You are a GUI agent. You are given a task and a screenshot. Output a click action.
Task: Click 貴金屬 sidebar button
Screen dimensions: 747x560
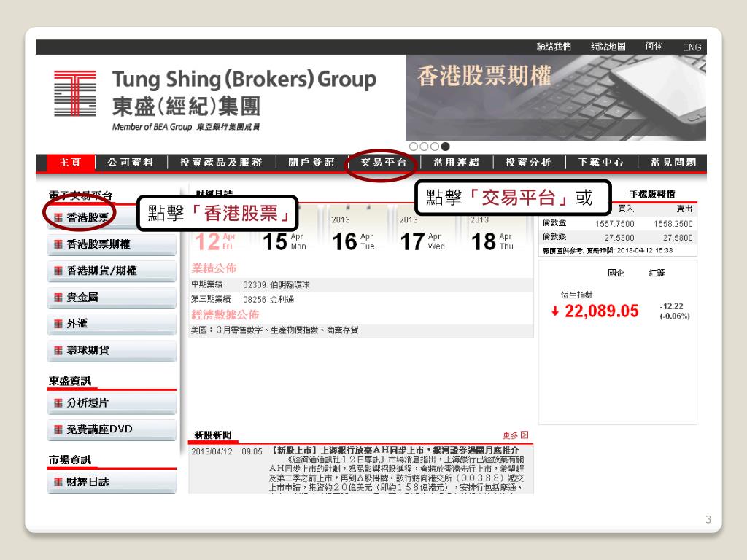pos(112,297)
